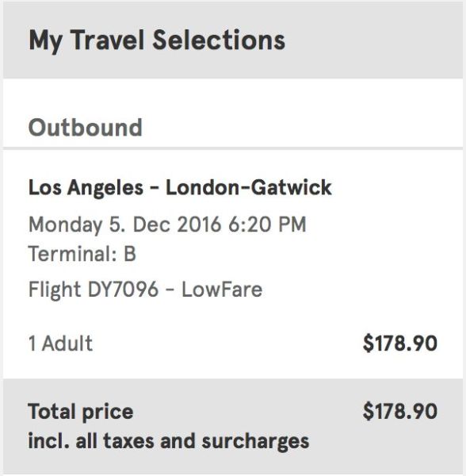Viewport: 466px width, 476px height.
Task: Click Flight DY7096 – LowFare line
Action: pos(145,290)
